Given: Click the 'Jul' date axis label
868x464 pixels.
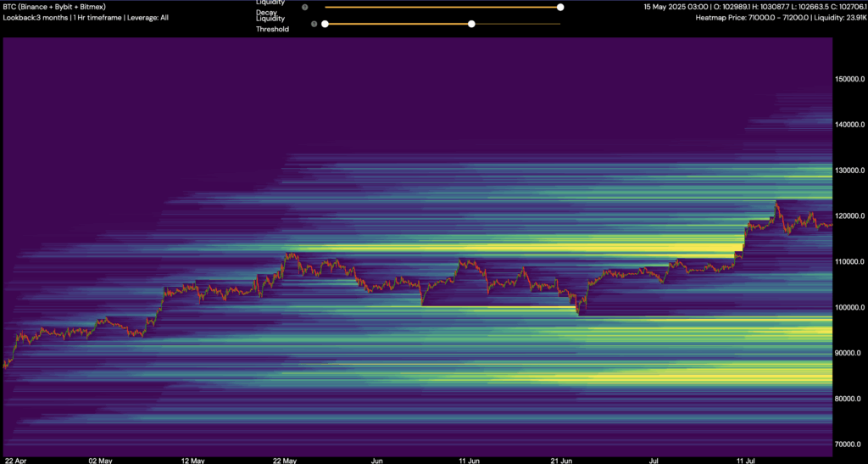Looking at the screenshot, I should 654,460.
